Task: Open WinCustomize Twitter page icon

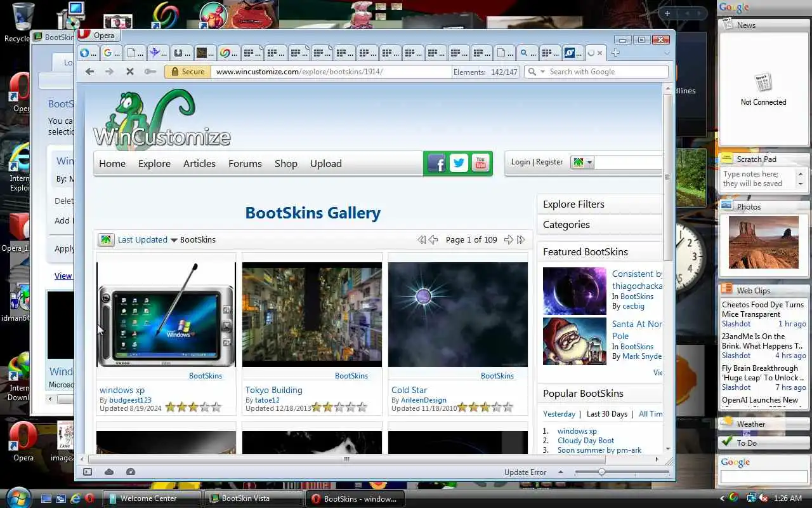Action: coord(459,163)
